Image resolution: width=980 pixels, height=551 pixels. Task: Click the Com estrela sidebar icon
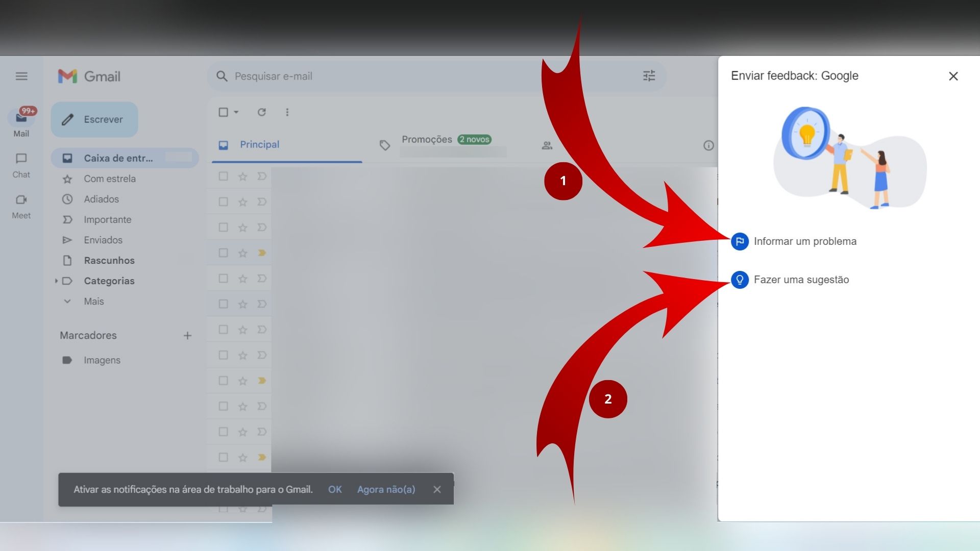tap(67, 178)
